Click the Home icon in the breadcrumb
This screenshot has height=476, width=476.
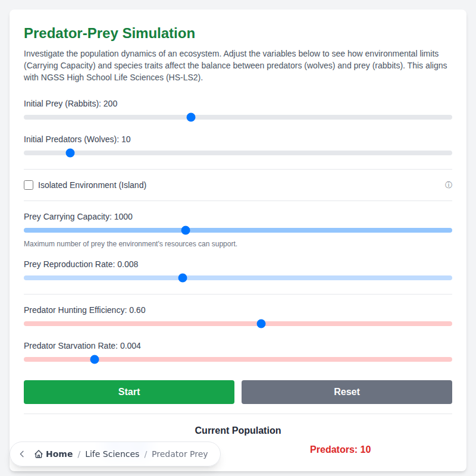38,454
